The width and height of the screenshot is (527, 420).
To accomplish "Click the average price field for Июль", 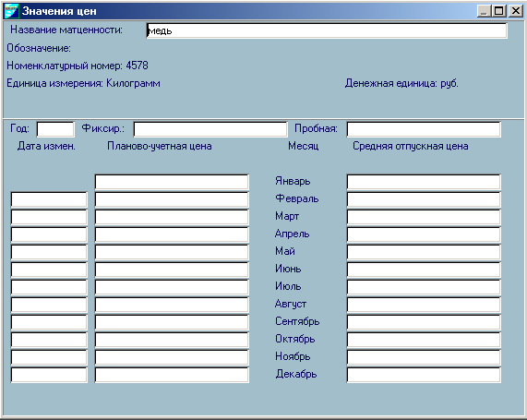I will click(x=424, y=287).
